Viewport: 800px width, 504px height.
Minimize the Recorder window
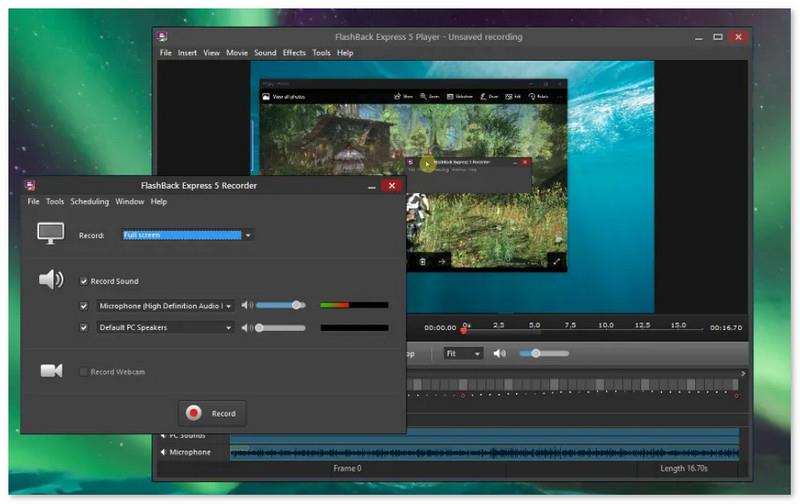click(372, 186)
